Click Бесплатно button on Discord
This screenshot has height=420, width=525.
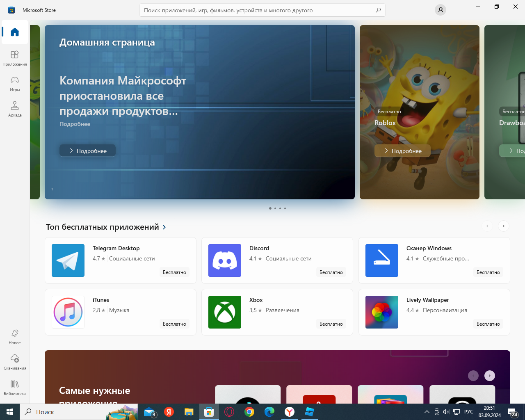[331, 272]
